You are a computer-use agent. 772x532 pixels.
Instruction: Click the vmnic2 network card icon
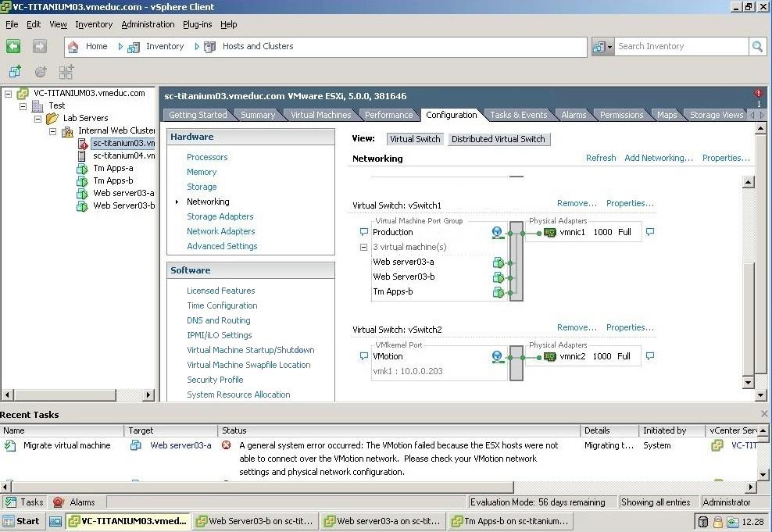pyautogui.click(x=550, y=356)
